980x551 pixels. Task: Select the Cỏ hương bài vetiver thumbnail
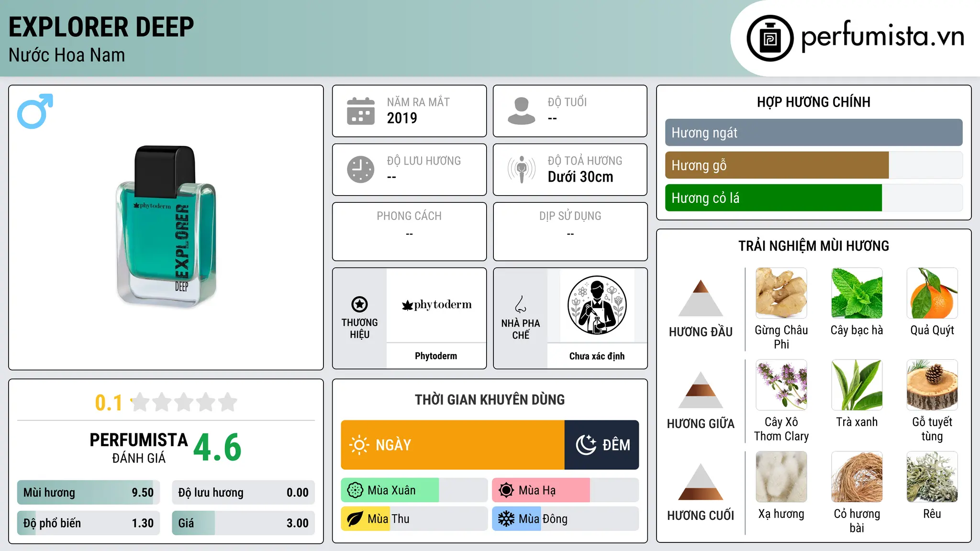[x=857, y=477]
